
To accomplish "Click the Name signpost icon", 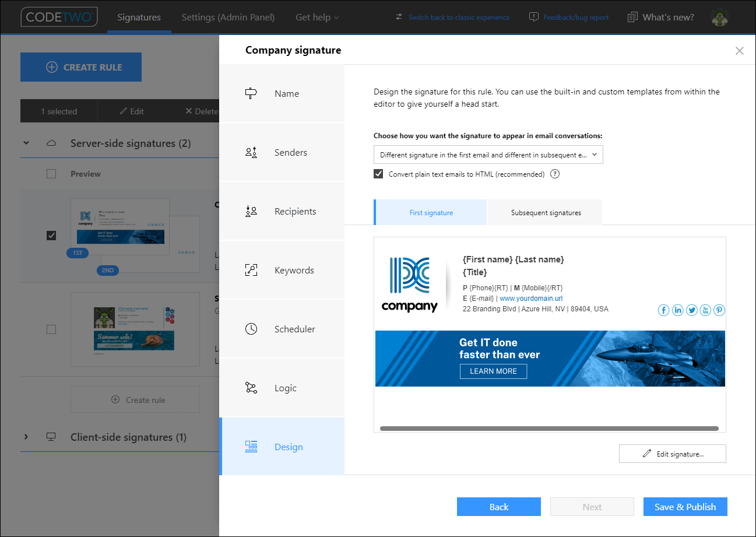I will tap(251, 93).
